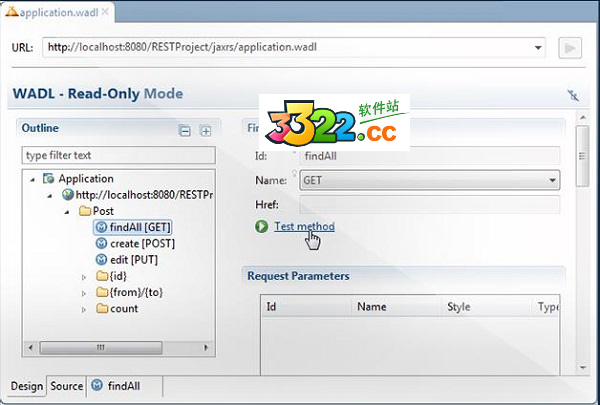Click the application.wadl tab icon
The height and width of the screenshot is (405, 600).
click(11, 12)
